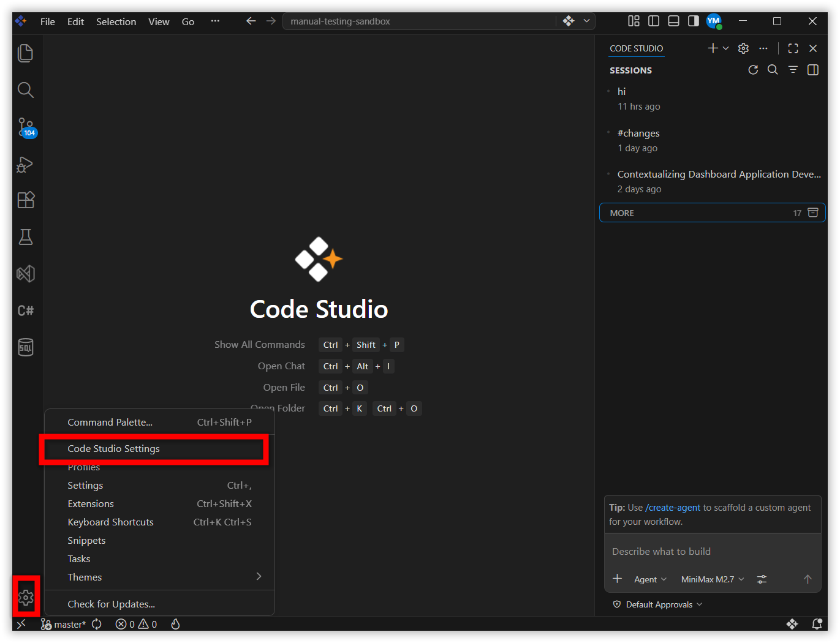The height and width of the screenshot is (643, 840).
Task: Open the Selection menu
Action: [x=116, y=21]
